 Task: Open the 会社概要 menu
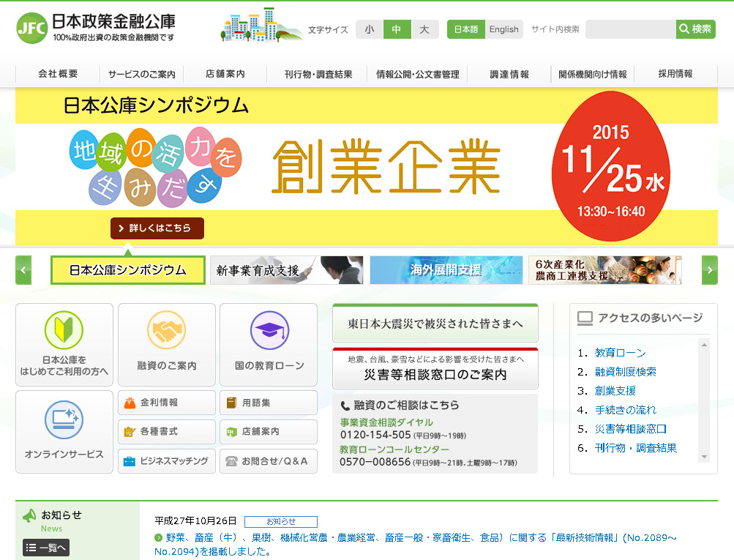point(58,74)
